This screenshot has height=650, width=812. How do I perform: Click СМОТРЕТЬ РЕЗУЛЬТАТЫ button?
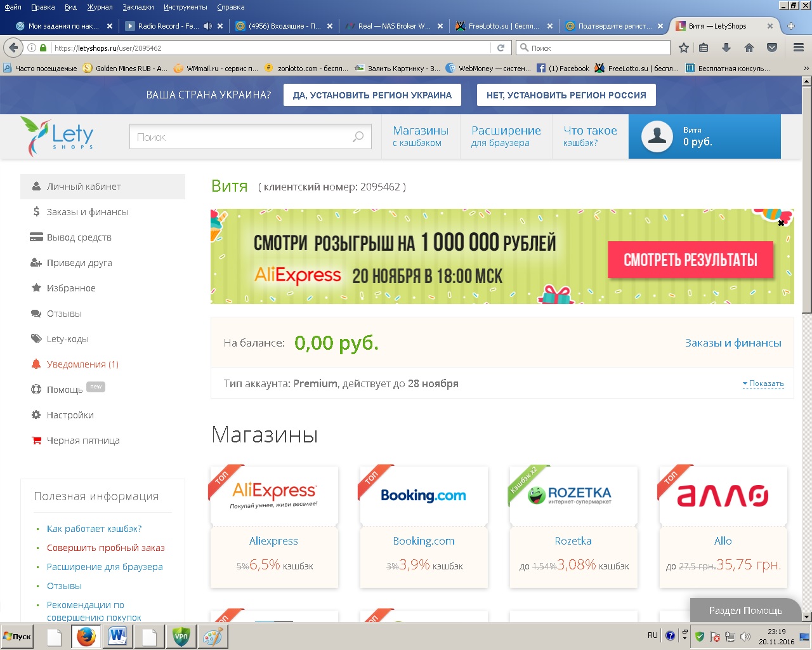(690, 260)
